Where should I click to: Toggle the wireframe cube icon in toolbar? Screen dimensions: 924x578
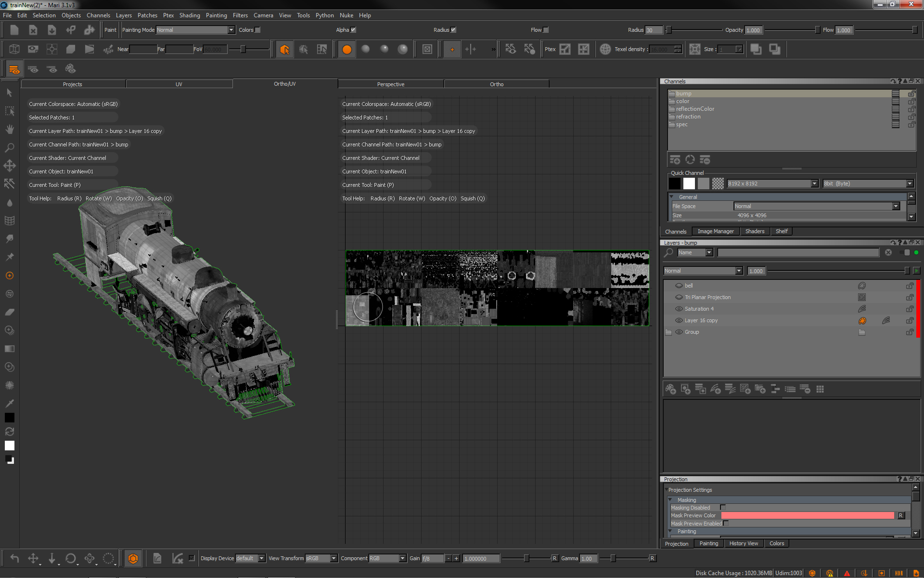14,49
